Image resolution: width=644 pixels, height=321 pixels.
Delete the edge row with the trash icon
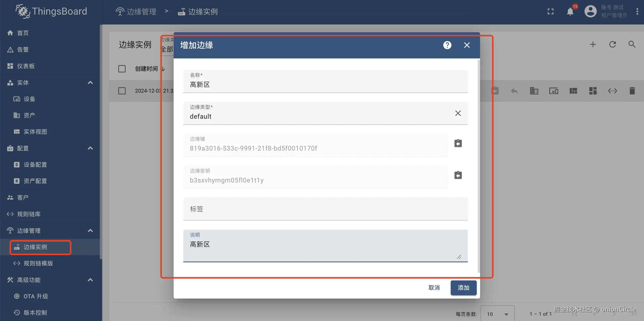click(x=632, y=91)
